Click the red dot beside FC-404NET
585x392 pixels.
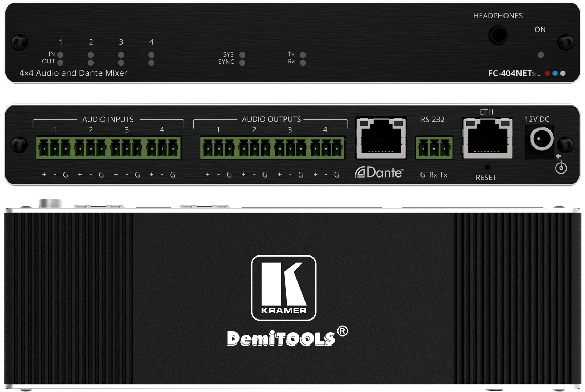pyautogui.click(x=547, y=74)
